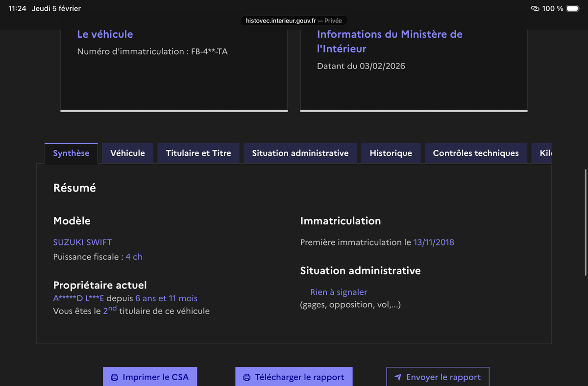The height and width of the screenshot is (386, 588).
Task: Click the 2nd titulaire ordinal text
Action: click(x=110, y=310)
